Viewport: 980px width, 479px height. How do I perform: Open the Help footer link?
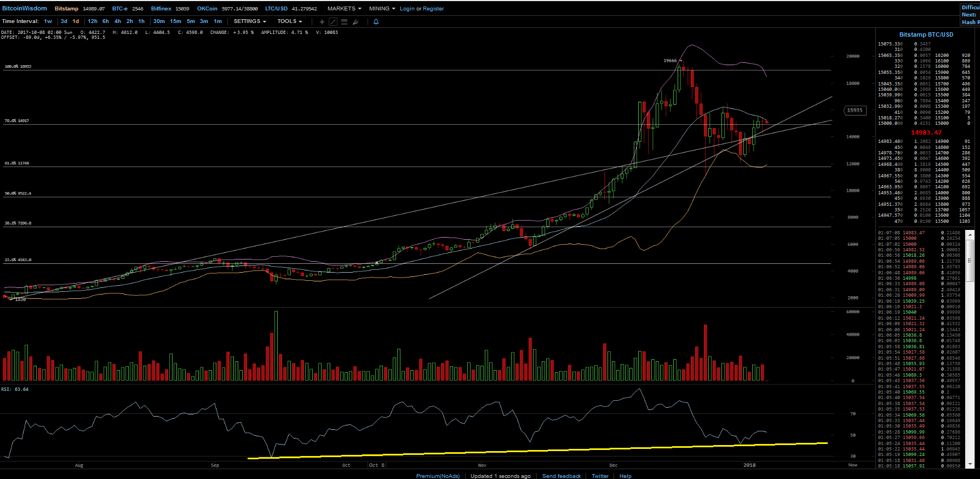pyautogui.click(x=625, y=476)
